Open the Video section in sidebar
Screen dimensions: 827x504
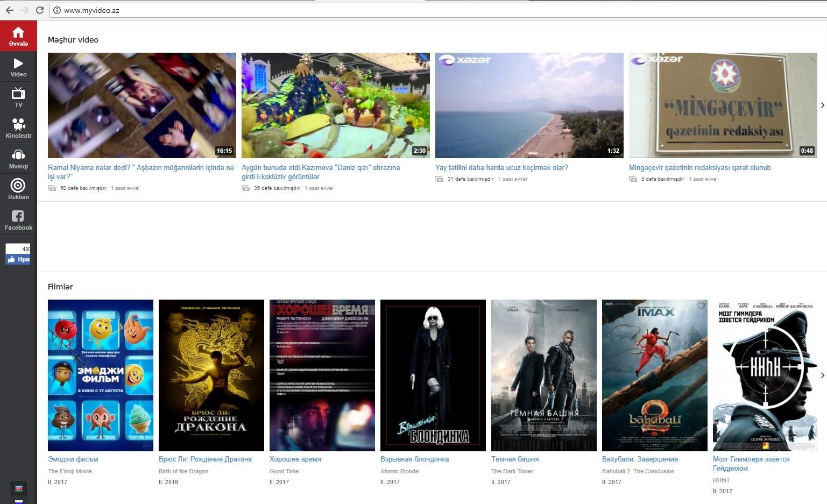(x=18, y=67)
